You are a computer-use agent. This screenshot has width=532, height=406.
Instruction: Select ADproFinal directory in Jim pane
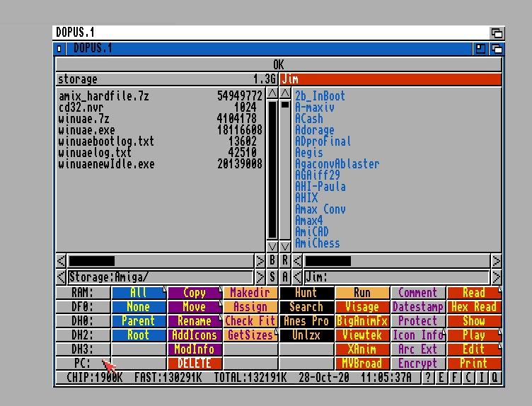[x=323, y=141]
